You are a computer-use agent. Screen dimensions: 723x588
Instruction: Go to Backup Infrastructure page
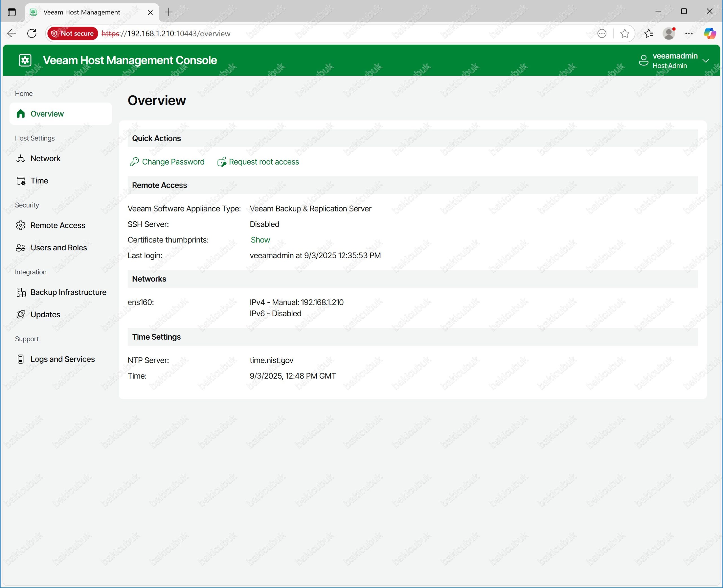[61, 292]
